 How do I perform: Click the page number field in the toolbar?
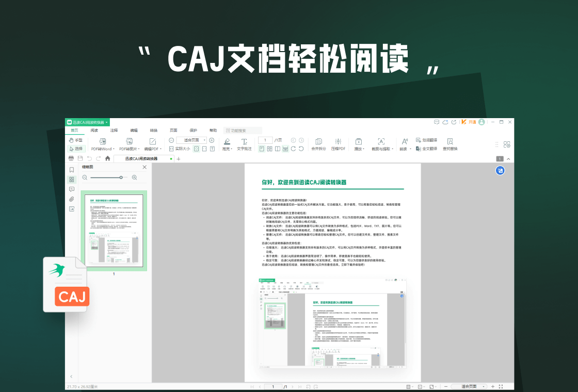tap(265, 140)
